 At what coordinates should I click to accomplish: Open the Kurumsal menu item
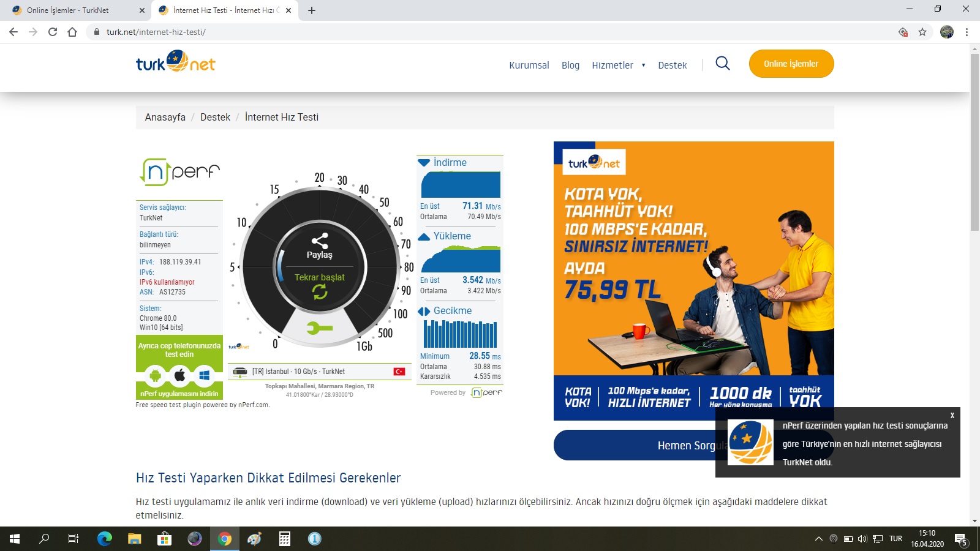click(x=529, y=65)
